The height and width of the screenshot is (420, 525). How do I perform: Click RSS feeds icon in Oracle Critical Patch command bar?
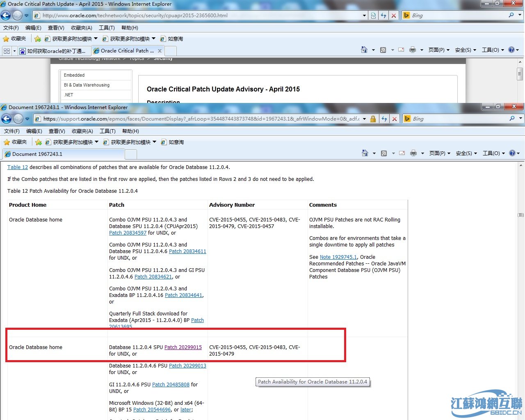383,50
